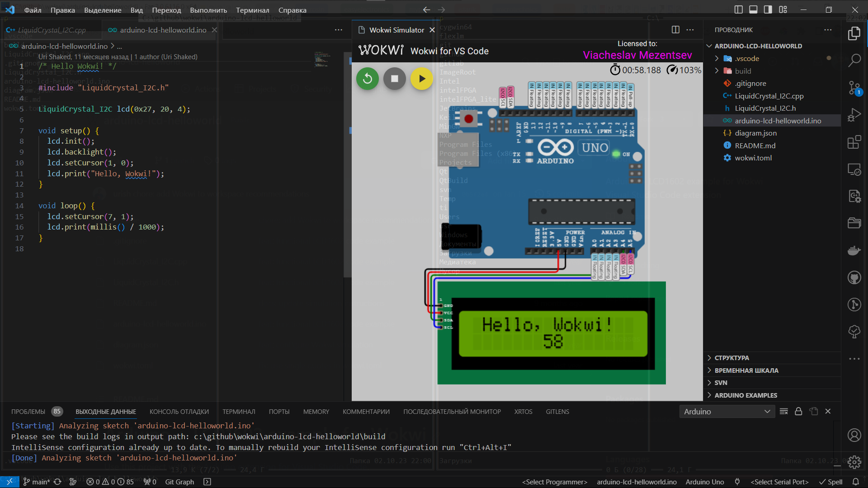Close the bottom panel

pyautogui.click(x=828, y=411)
